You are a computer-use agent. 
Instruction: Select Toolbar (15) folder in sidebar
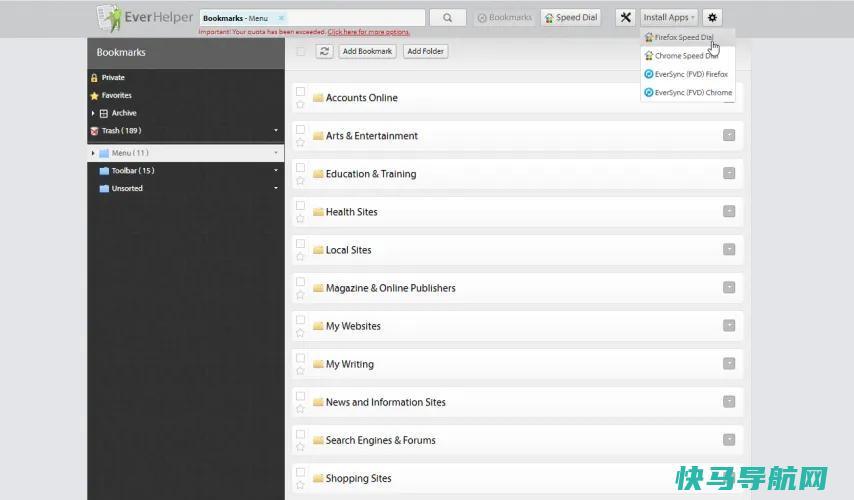[x=133, y=170]
